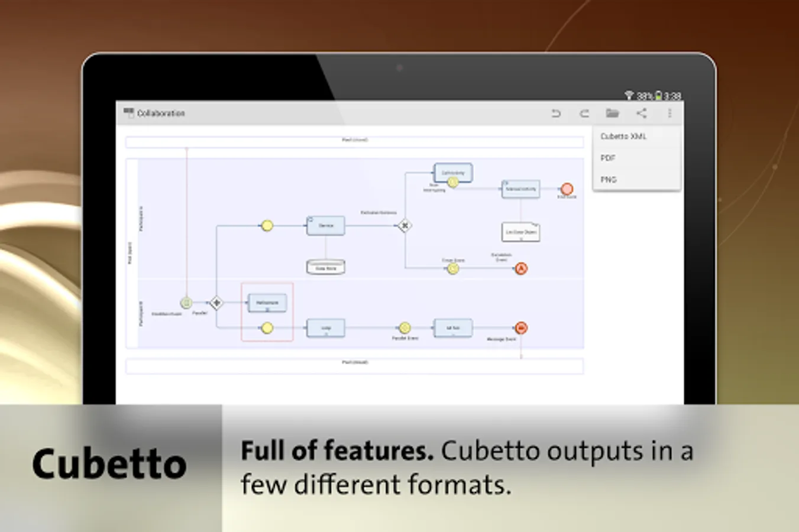The width and height of the screenshot is (799, 532).
Task: Select the green start event circle
Action: point(186,303)
